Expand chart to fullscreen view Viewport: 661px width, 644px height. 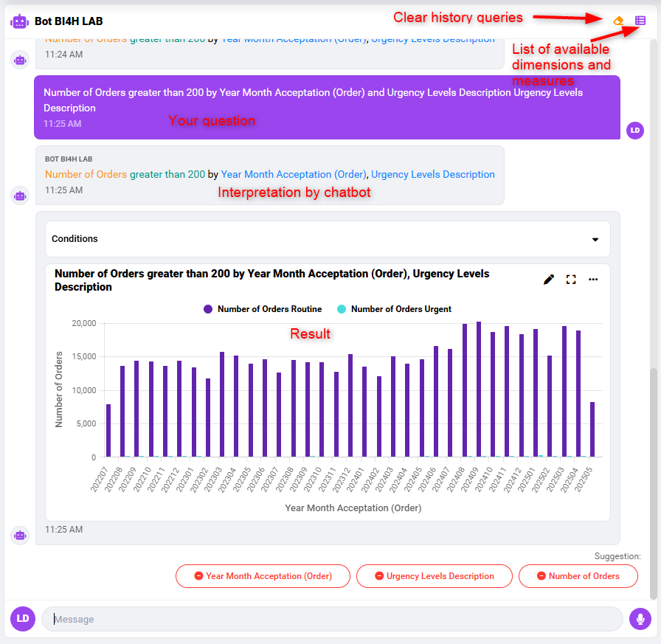click(x=571, y=280)
